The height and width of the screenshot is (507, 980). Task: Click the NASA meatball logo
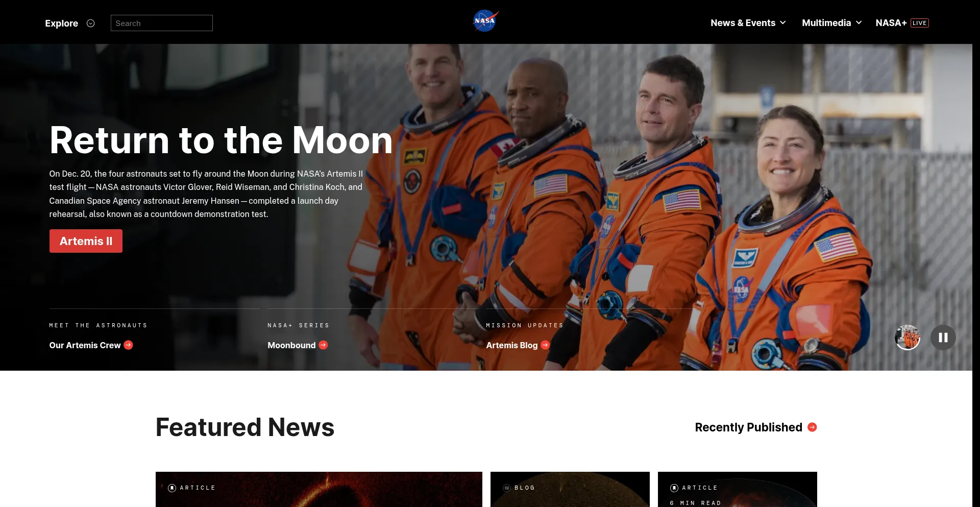click(485, 20)
